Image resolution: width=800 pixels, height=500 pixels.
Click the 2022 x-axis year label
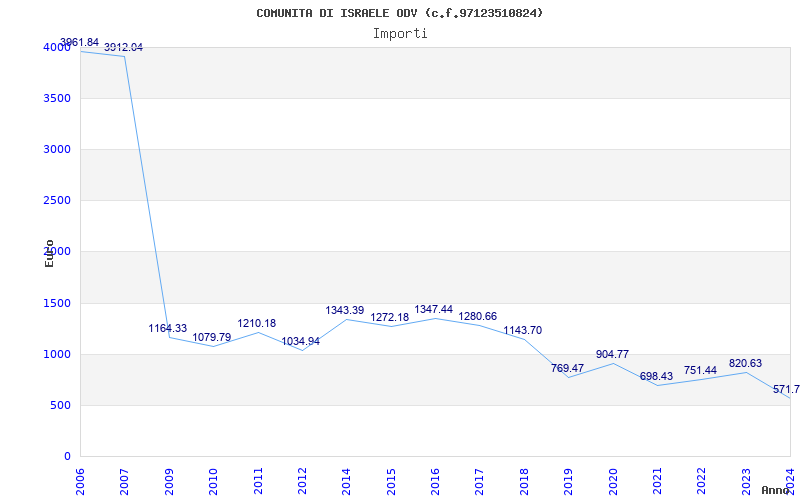coord(702,481)
